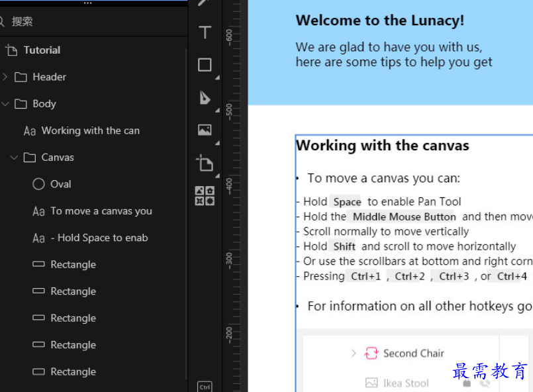Click the Body folder icon
This screenshot has width=533, height=392.
[21, 104]
